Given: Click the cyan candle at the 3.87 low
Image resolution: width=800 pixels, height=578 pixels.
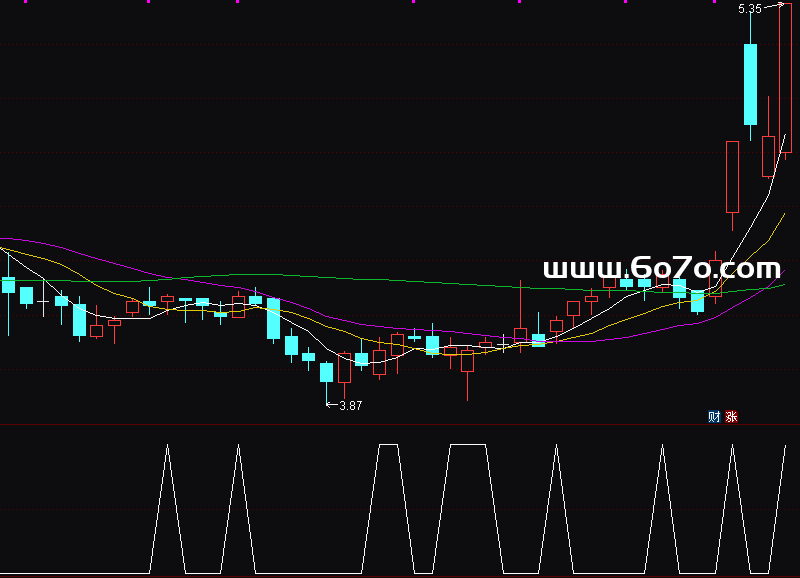Looking at the screenshot, I should coord(326,372).
